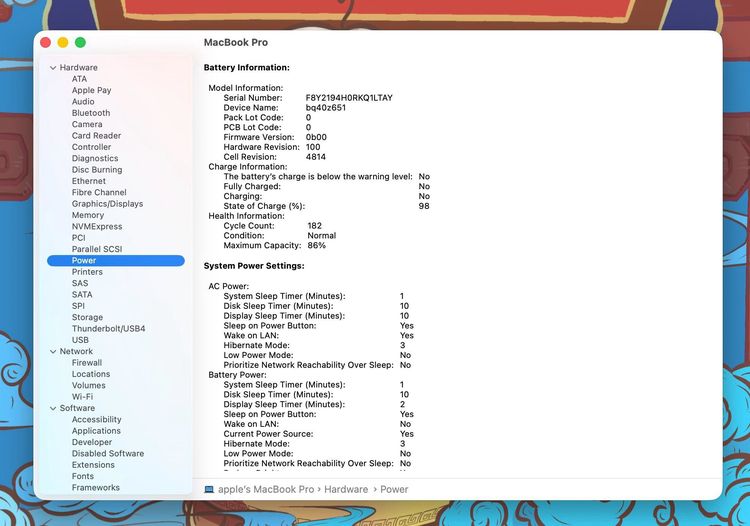Select PCI in the sidebar

[x=78, y=238]
